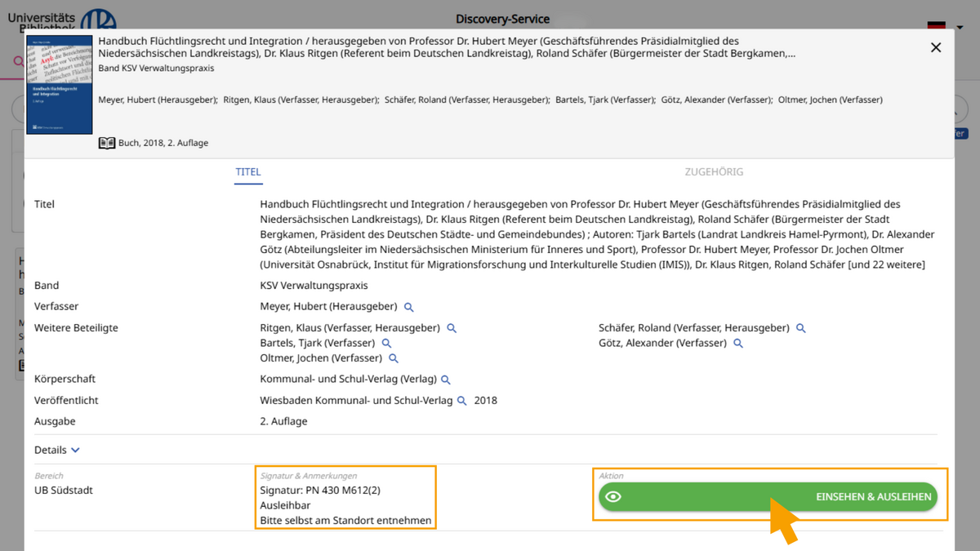Click magnifier after Wiesbaden Kommunal- und Schul-Verlag
980x551 pixels.
tap(462, 401)
